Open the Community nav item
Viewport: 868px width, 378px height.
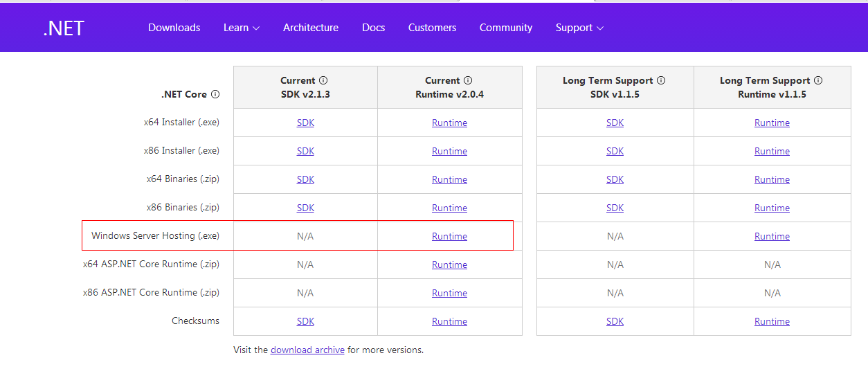coord(506,28)
